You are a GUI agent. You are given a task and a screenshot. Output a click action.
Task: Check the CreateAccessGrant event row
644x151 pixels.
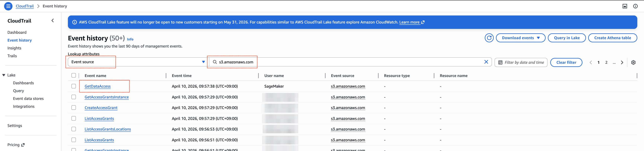click(x=73, y=108)
